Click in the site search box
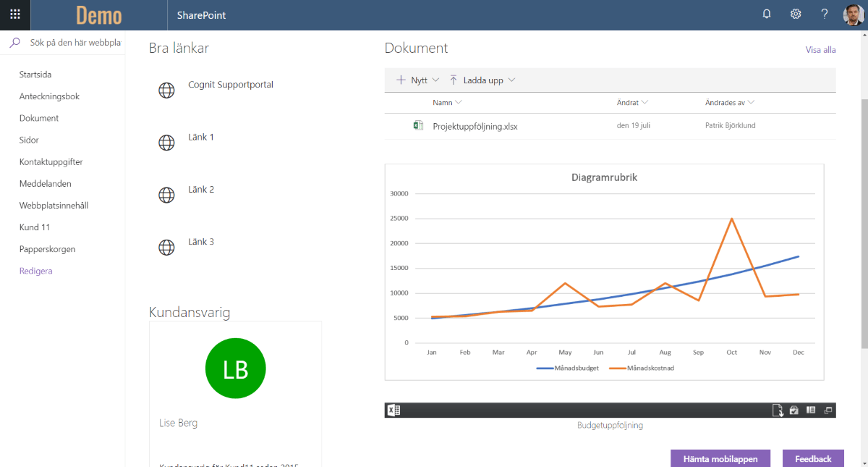The width and height of the screenshot is (868, 467). (72, 43)
